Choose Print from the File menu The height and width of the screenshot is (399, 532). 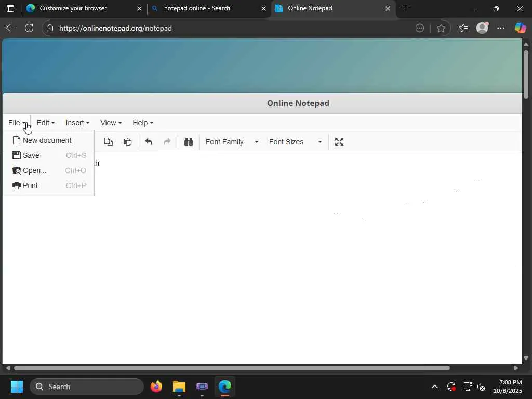click(49, 185)
